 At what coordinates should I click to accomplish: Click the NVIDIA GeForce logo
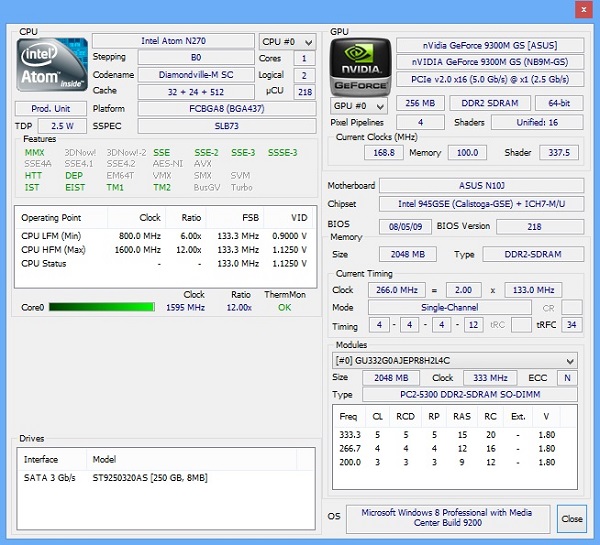360,67
